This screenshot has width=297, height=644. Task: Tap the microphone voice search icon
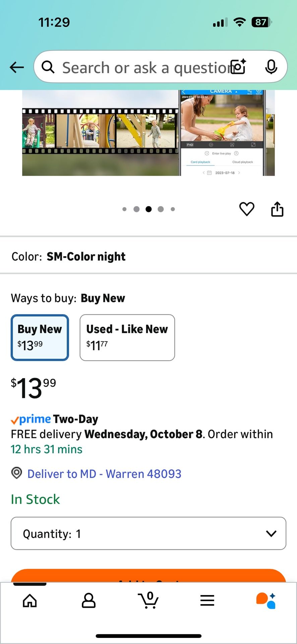[x=271, y=67]
